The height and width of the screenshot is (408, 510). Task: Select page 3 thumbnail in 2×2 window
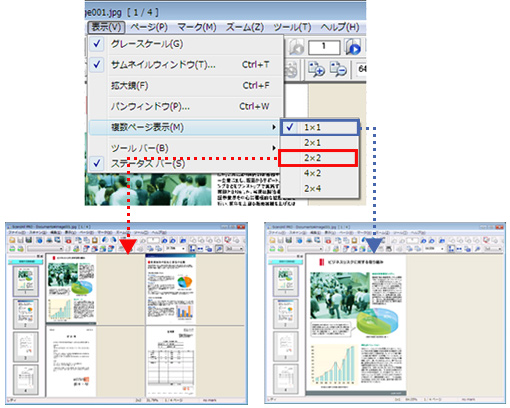coord(26,347)
